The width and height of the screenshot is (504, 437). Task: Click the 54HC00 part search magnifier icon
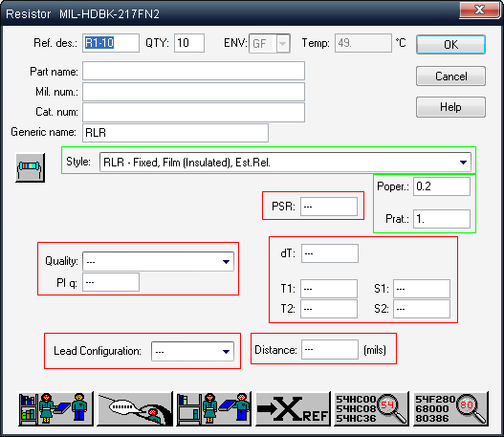(372, 408)
